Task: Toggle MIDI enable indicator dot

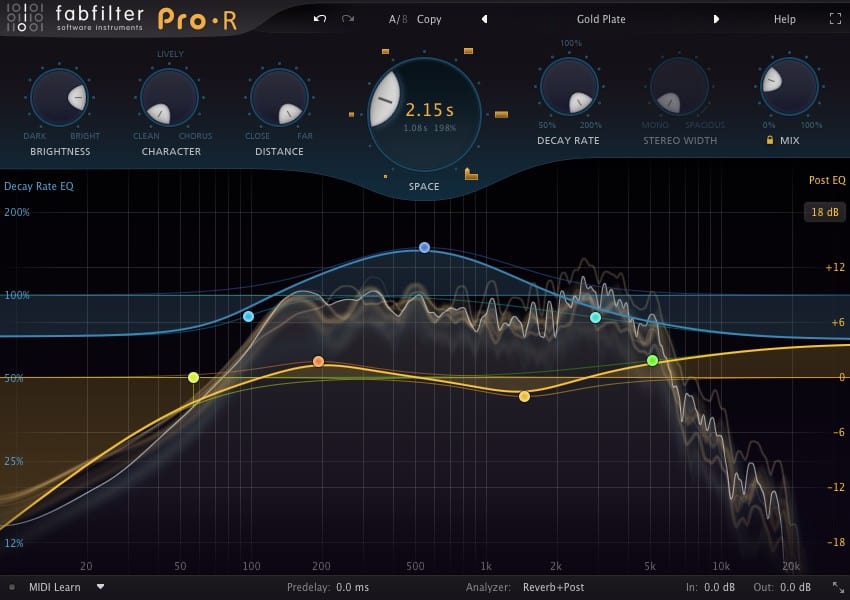Action: tap(12, 587)
